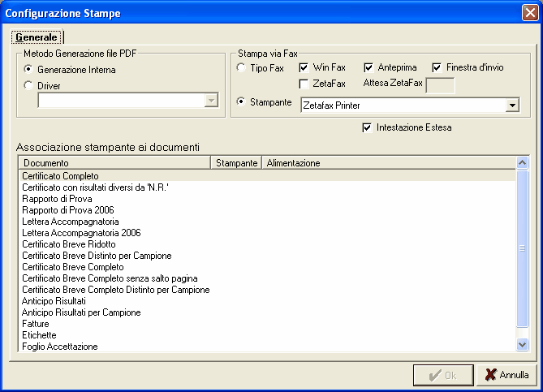Open the Driver combo box dropdown arrow
This screenshot has width=543, height=392.
(211, 101)
